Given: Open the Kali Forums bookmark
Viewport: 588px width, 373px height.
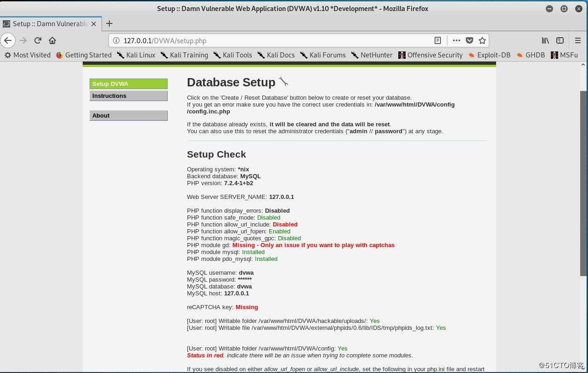Looking at the screenshot, I should 323,55.
